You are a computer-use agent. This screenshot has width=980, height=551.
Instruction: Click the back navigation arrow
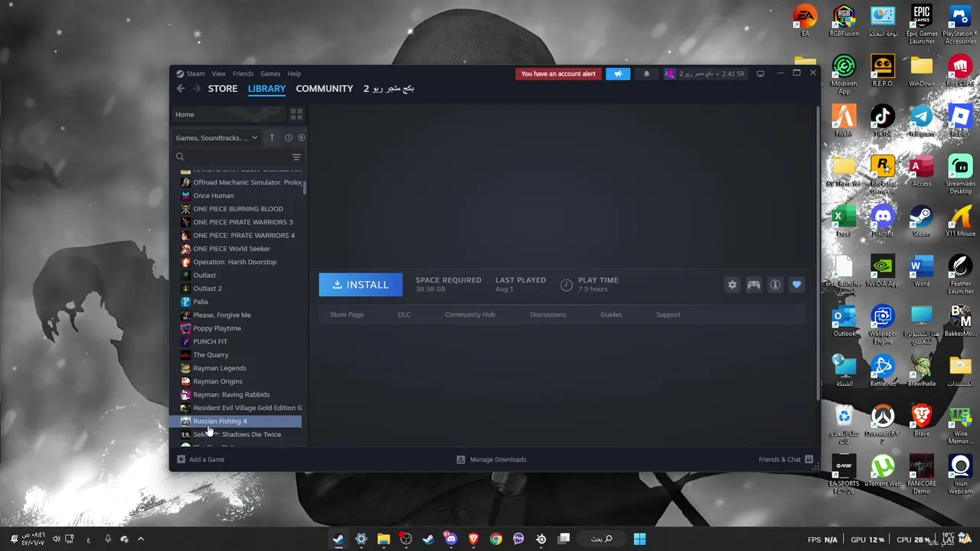click(181, 89)
